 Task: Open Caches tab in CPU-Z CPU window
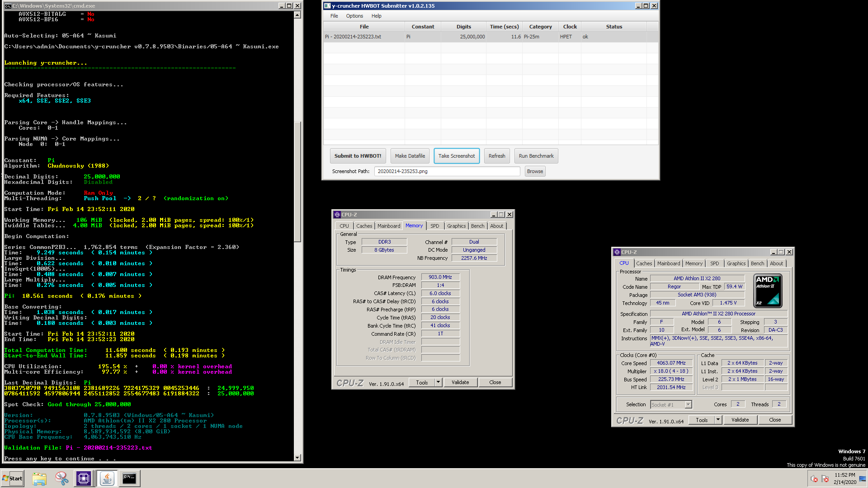click(x=644, y=263)
